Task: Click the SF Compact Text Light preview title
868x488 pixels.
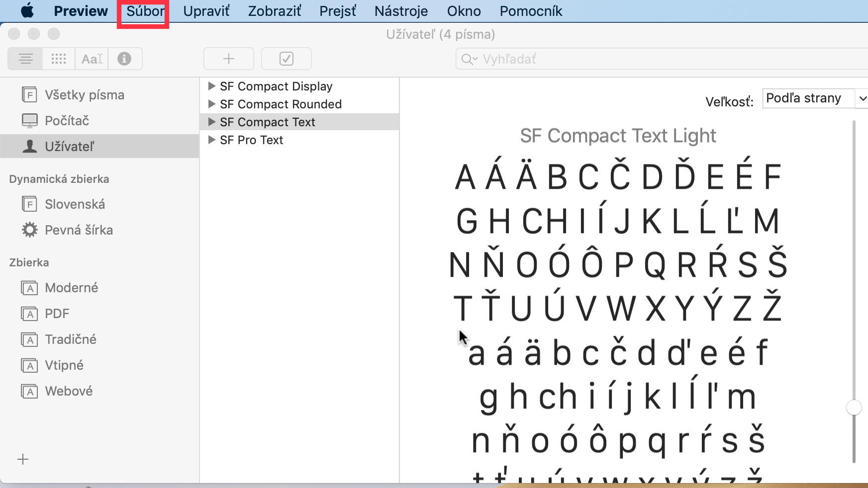Action: coord(618,136)
